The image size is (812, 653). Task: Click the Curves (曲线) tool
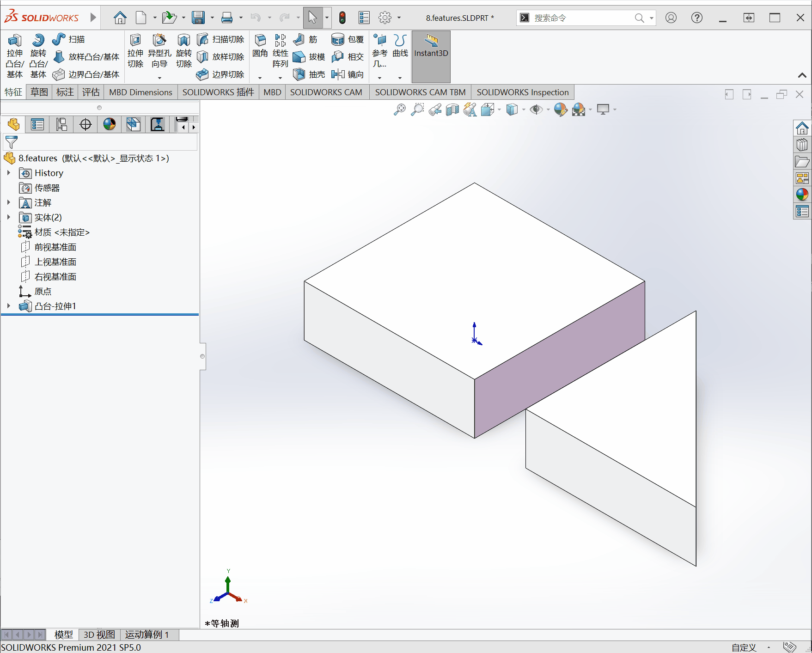(x=400, y=46)
